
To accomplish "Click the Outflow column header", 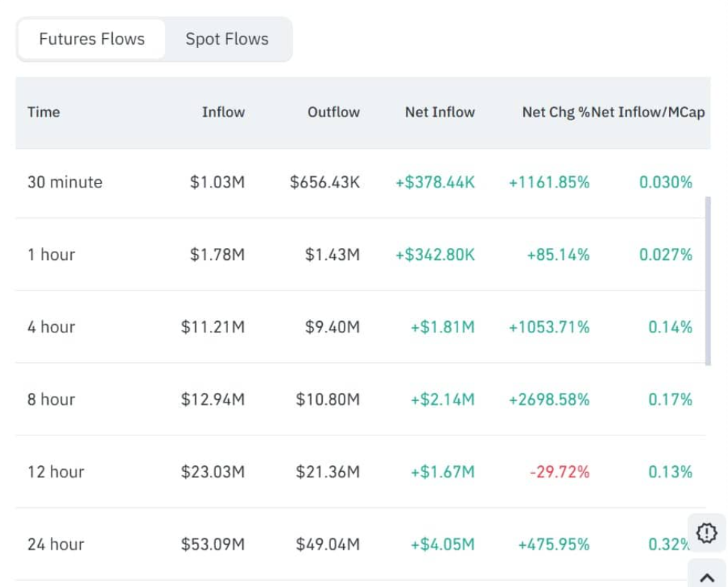I will point(333,112).
